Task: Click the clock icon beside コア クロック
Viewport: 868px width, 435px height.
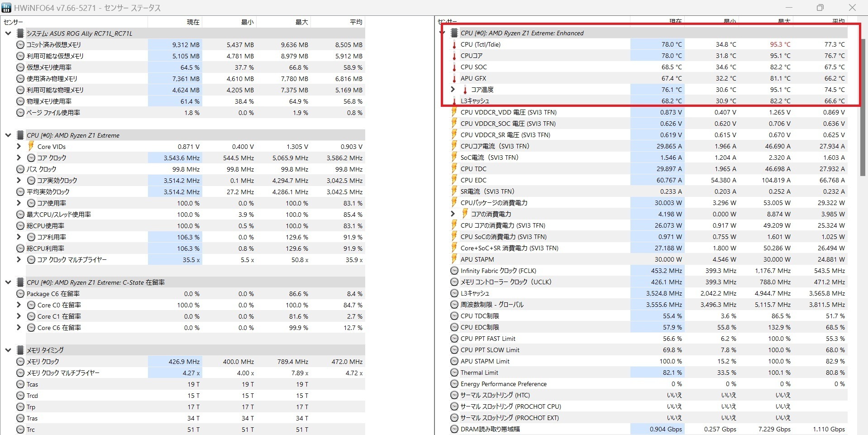Action: [x=31, y=158]
